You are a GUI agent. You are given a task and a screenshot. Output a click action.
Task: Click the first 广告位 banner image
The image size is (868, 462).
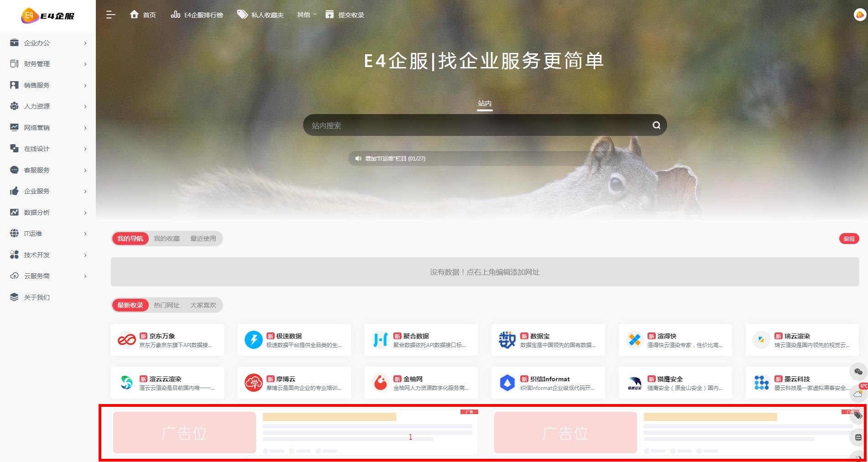[x=184, y=432]
